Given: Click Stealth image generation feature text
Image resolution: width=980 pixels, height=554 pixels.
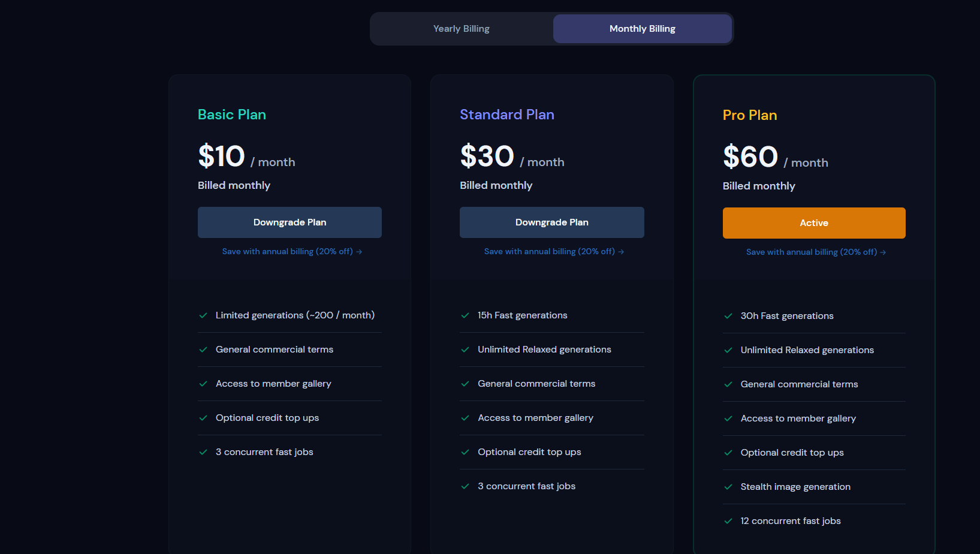Looking at the screenshot, I should coord(795,487).
